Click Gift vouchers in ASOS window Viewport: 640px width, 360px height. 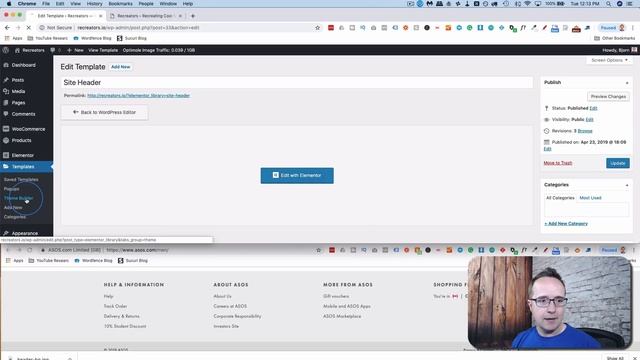(336, 296)
